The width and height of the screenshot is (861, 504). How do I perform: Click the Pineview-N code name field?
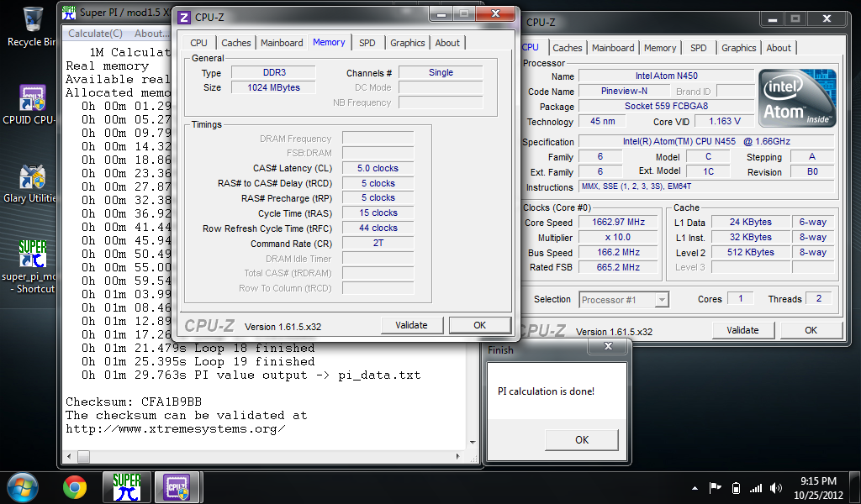(x=624, y=91)
